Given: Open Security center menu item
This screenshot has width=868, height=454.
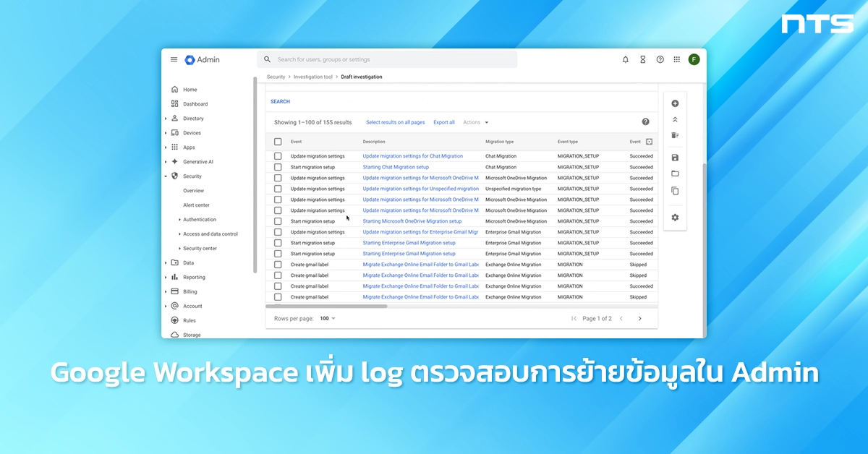Looking at the screenshot, I should [200, 249].
